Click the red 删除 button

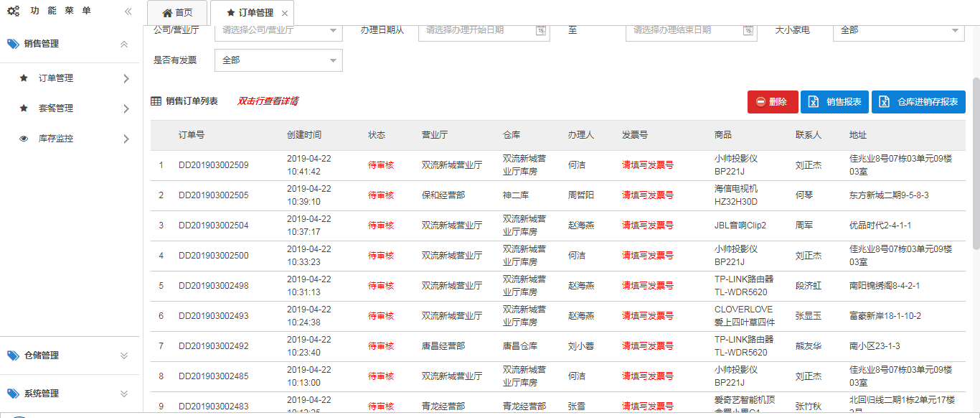click(772, 102)
